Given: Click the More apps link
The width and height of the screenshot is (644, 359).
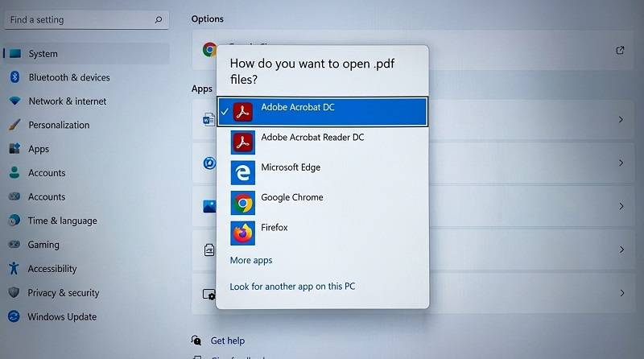Looking at the screenshot, I should pyautogui.click(x=251, y=261).
